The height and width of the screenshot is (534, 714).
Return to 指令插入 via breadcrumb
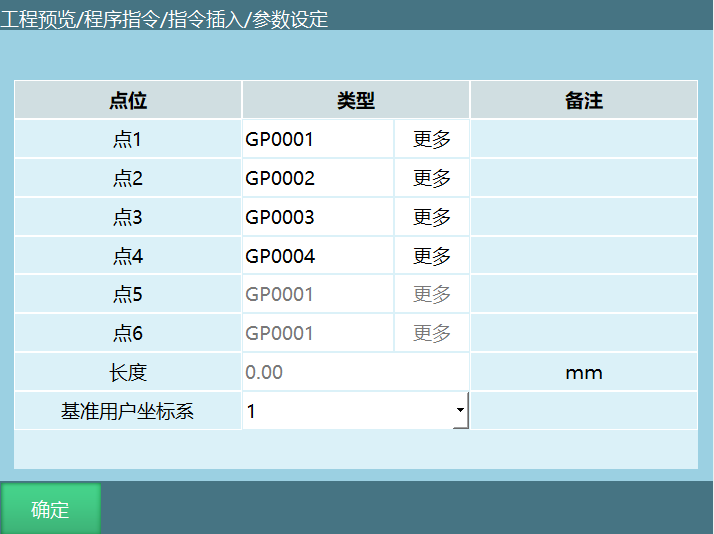(x=206, y=19)
